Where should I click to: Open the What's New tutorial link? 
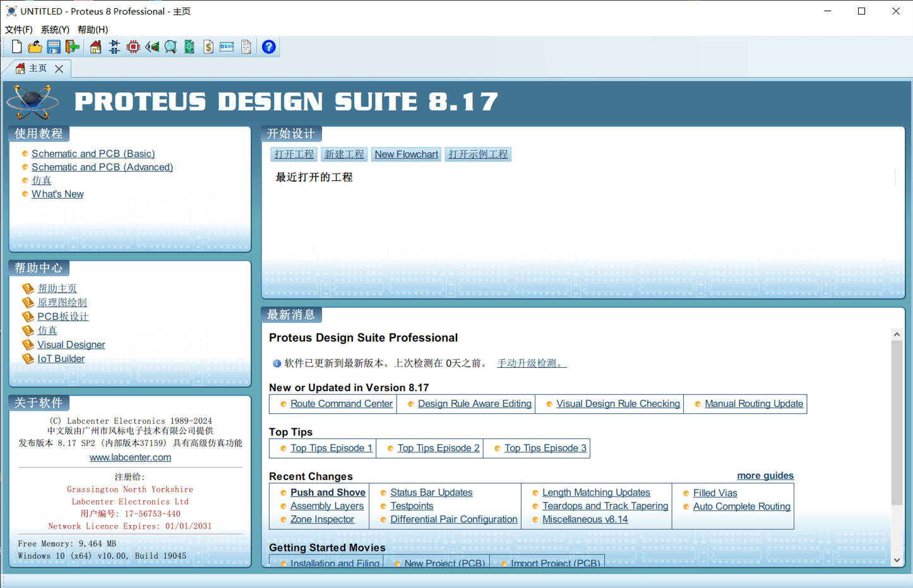(x=57, y=194)
